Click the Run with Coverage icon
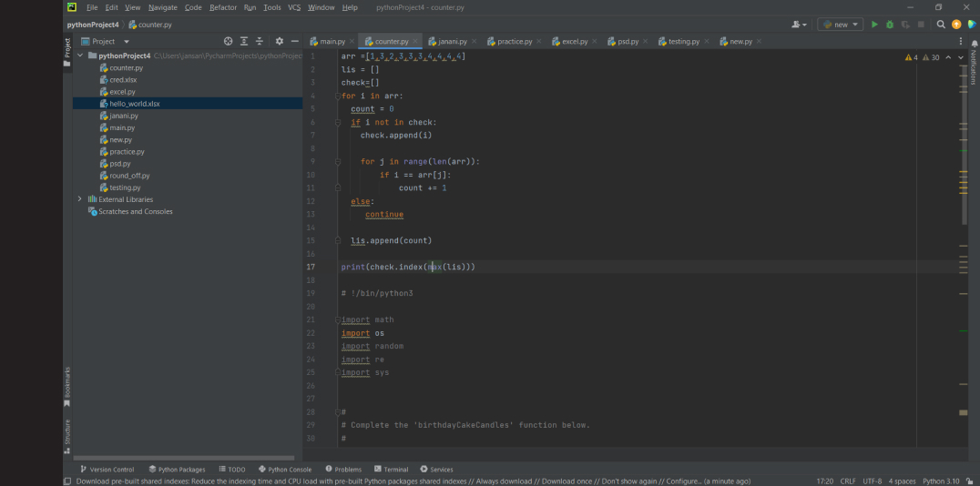The image size is (980, 486). 905,25
